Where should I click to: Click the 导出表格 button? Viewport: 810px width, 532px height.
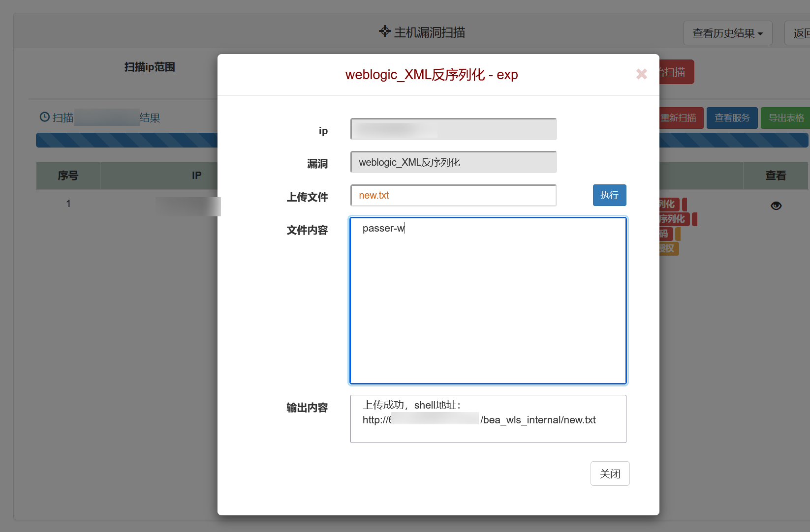coord(785,118)
